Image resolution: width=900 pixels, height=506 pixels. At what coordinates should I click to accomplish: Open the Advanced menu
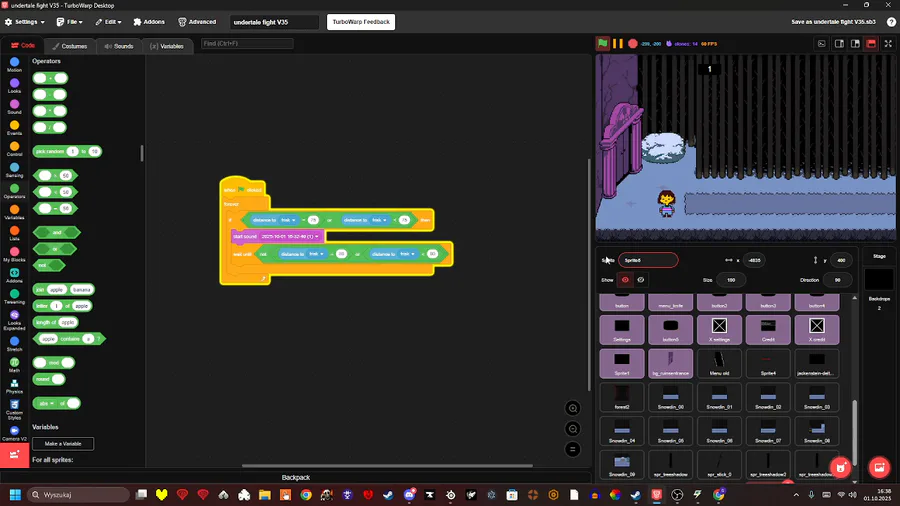(197, 22)
